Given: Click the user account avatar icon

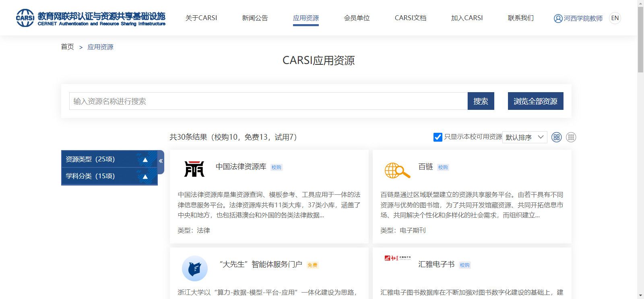Looking at the screenshot, I should [558, 19].
